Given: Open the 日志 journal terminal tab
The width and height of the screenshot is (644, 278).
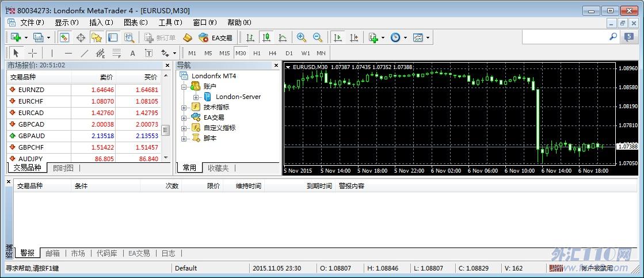Looking at the screenshot, I should (168, 253).
